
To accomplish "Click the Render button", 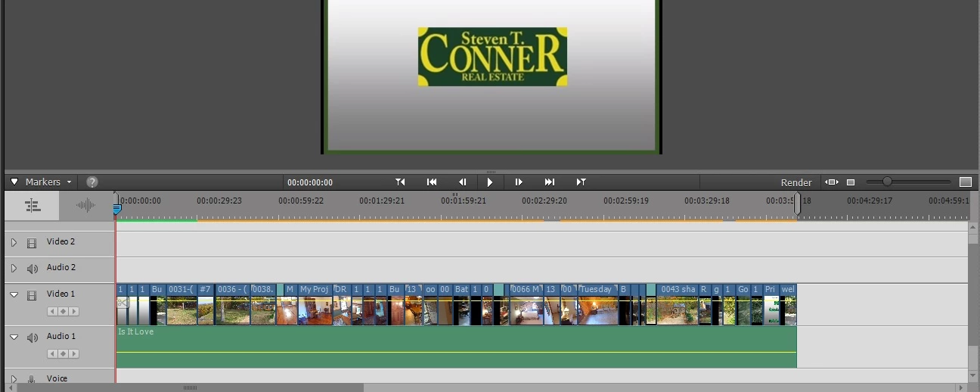I will [796, 183].
